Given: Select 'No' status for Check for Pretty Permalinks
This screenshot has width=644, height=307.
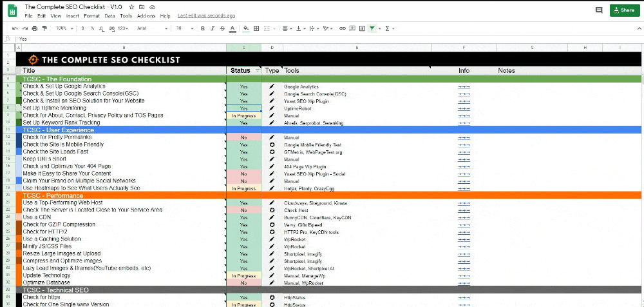Looking at the screenshot, I should point(244,137).
